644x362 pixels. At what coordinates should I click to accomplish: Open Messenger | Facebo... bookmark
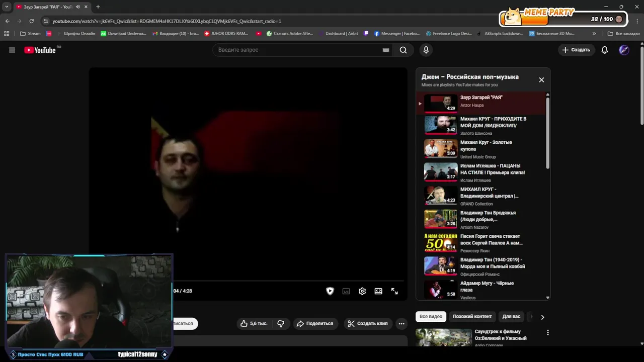click(x=396, y=34)
